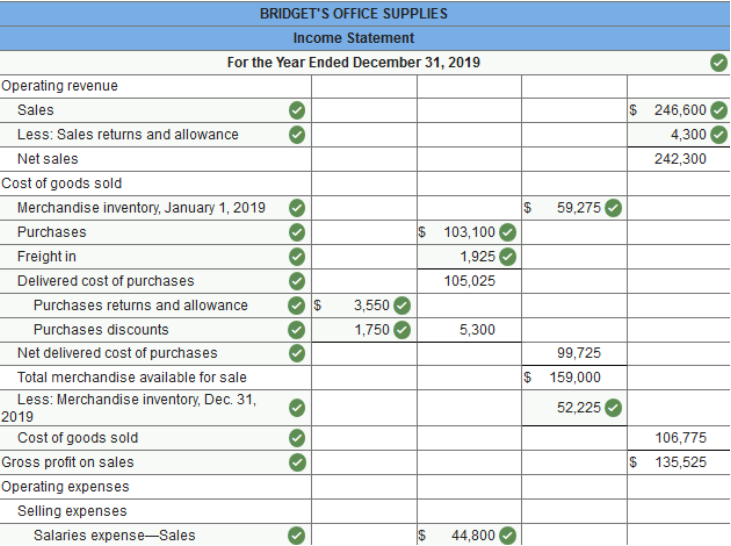Click the Net sales row label
Screen dimensions: 731x546
click(48, 159)
